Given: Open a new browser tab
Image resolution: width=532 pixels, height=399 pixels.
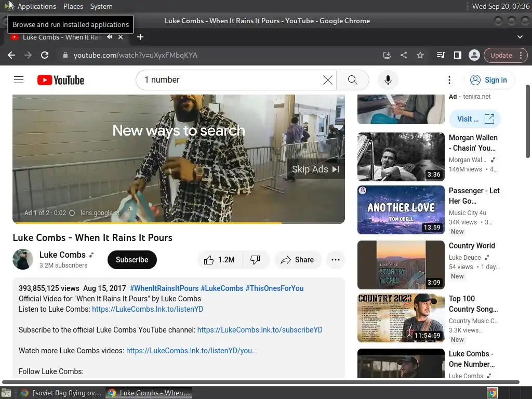Looking at the screenshot, I should pos(140,37).
